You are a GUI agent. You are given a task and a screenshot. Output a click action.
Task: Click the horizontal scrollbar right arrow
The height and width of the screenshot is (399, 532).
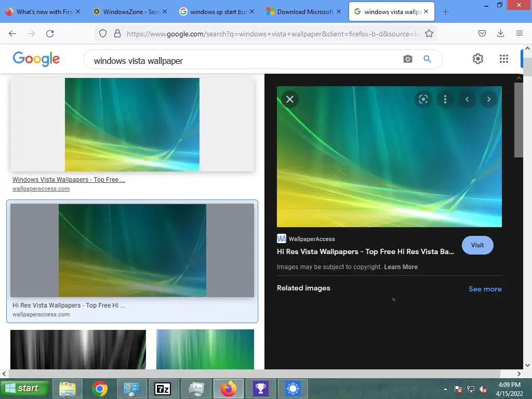pyautogui.click(x=519, y=374)
